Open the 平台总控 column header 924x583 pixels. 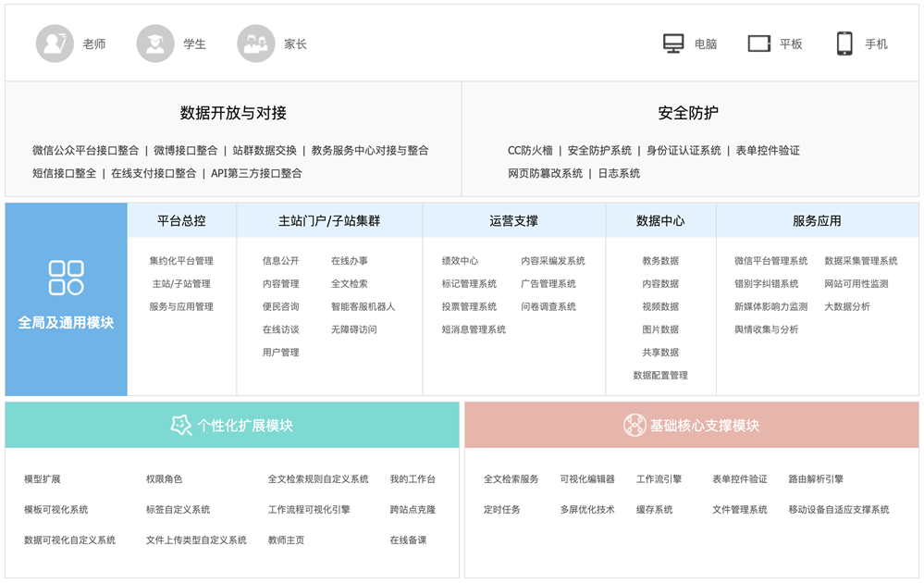[181, 221]
